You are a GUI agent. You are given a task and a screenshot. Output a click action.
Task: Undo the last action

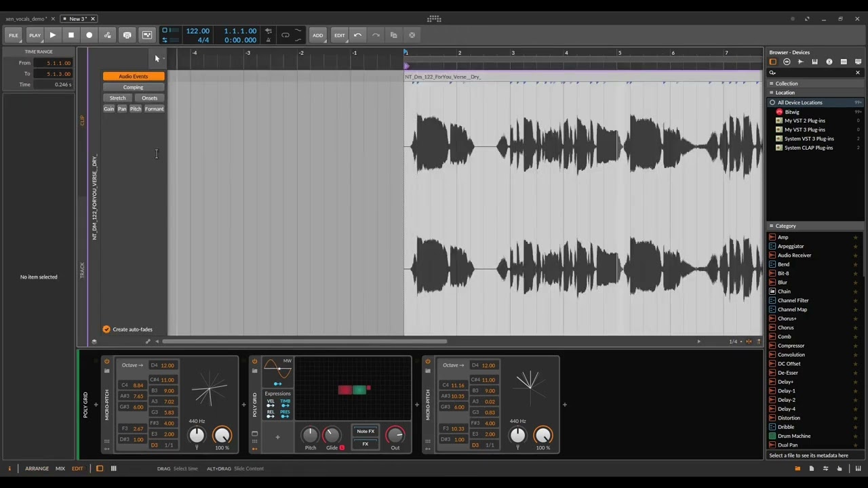tap(358, 35)
